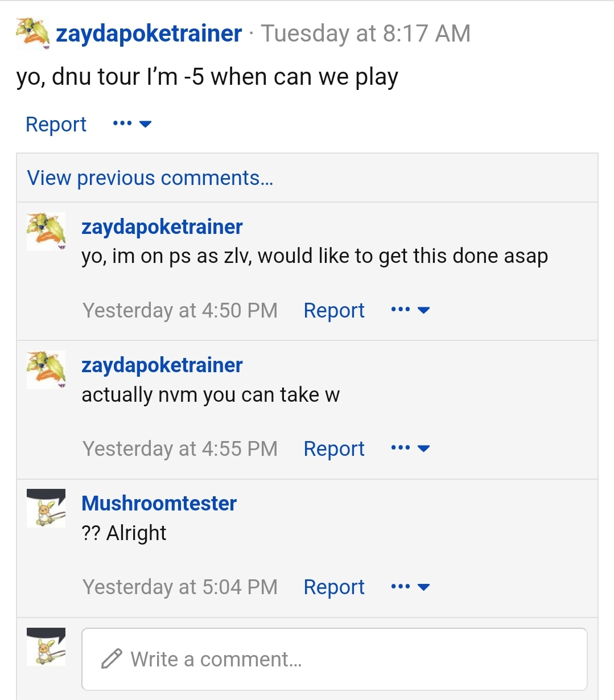Open zaydapoketrainer's avatar on the main post
Image resolution: width=614 pixels, height=700 pixels.
click(x=32, y=33)
